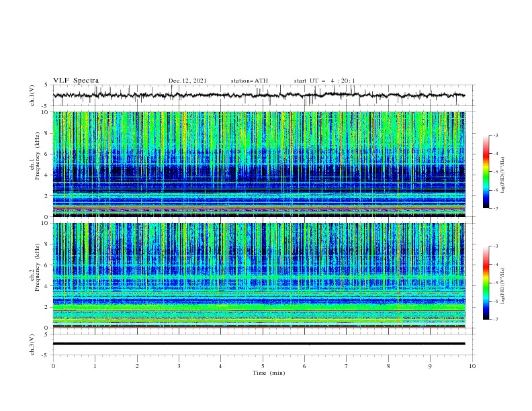Click the 8 kHz tick label on ch.1 axis
Image resolution: width=532 pixels, height=411 pixels.
coord(47,133)
